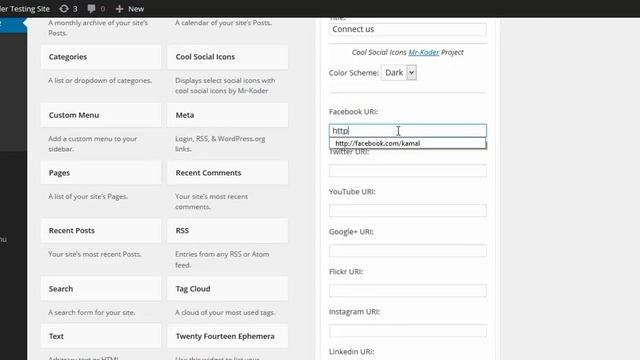Select the Cool Social Icons widget
Image resolution: width=640 pixels, height=360 pixels.
227,57
